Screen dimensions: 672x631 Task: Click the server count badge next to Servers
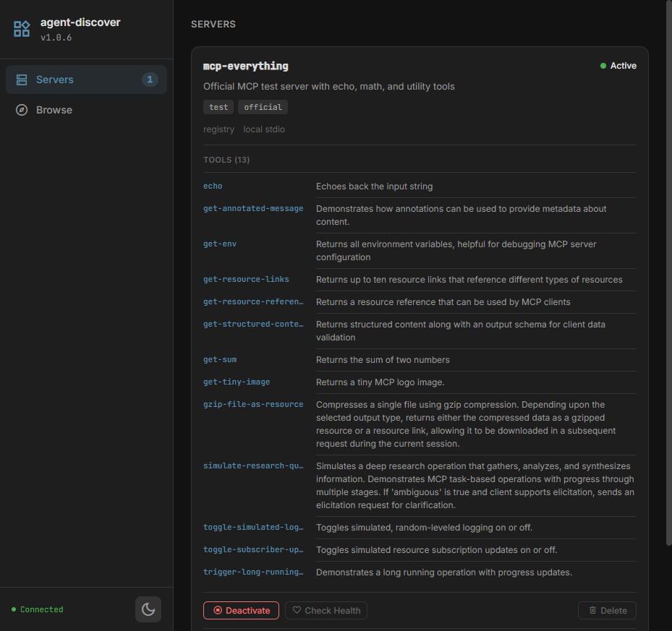pyautogui.click(x=150, y=80)
